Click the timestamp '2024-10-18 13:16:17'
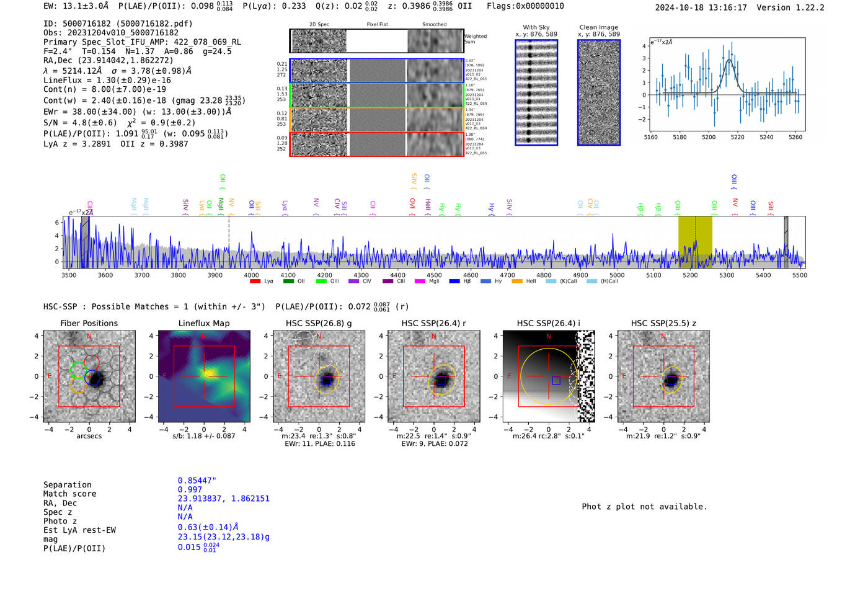This screenshot has height=591, width=868. [x=701, y=7]
